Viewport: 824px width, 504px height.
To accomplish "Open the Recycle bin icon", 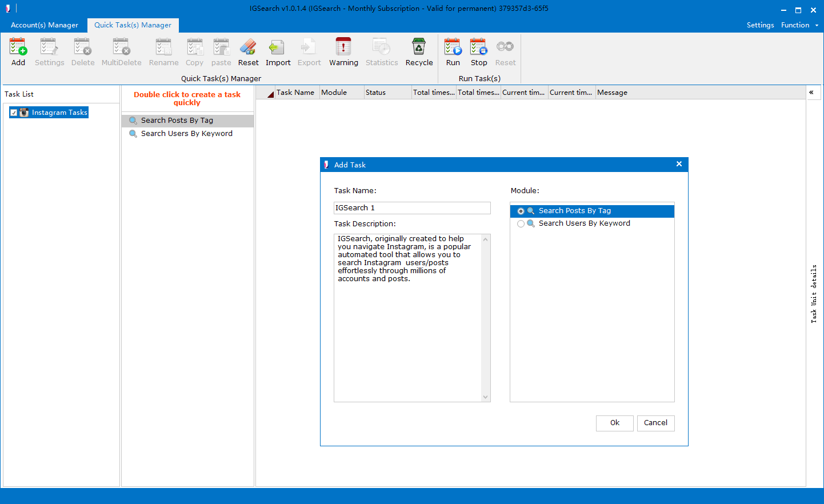I will (419, 47).
